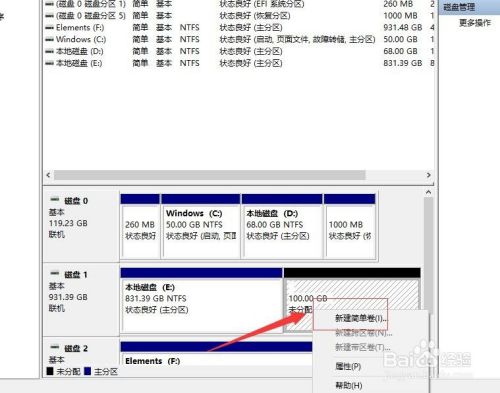Click the NTFS cell in the Windows (C:) row
This screenshot has height=393, width=500.
click(190, 39)
